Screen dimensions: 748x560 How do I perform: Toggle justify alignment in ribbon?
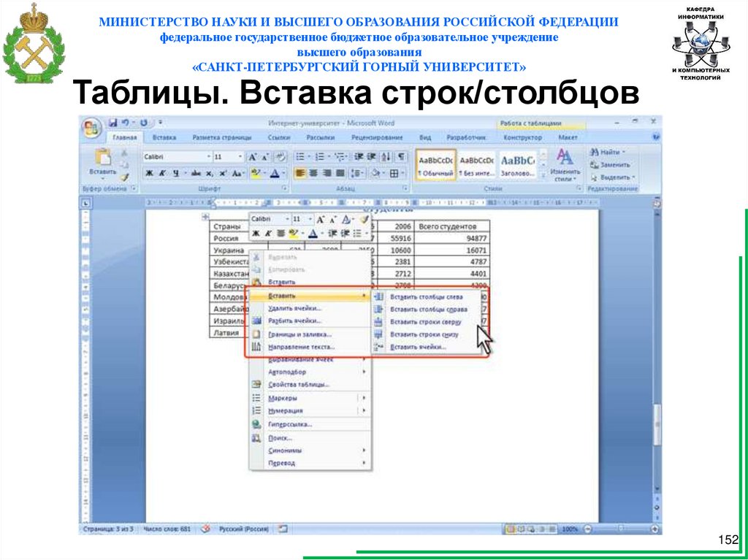tap(340, 173)
